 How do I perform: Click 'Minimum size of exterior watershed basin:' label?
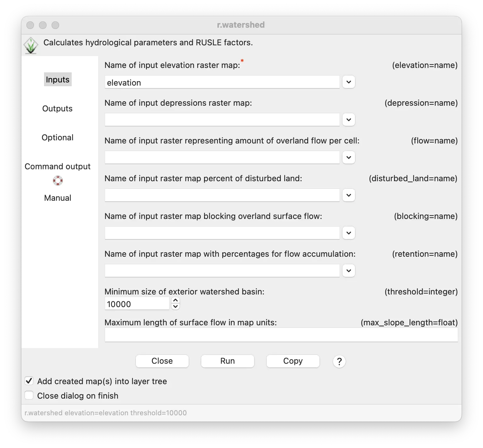[x=185, y=292]
